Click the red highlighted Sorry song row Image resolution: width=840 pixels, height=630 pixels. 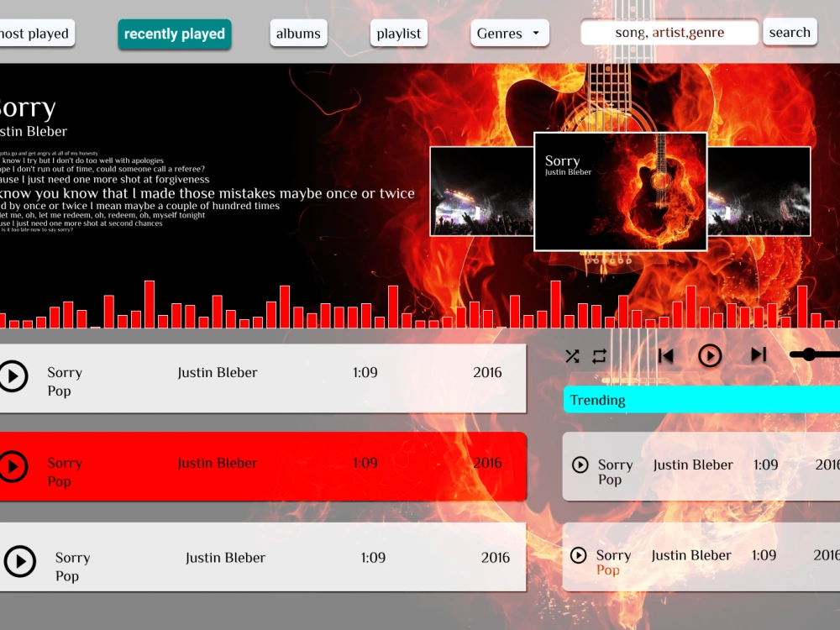click(x=262, y=466)
